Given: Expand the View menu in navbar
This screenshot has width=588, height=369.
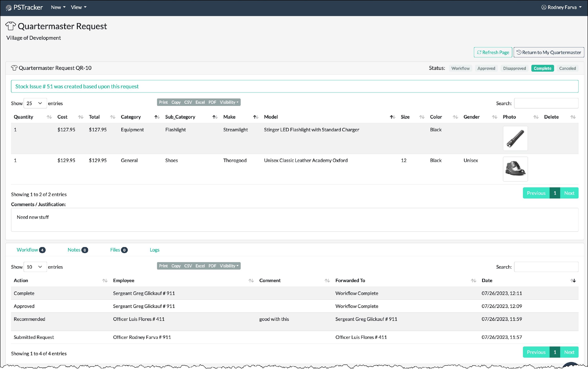Looking at the screenshot, I should [x=78, y=7].
